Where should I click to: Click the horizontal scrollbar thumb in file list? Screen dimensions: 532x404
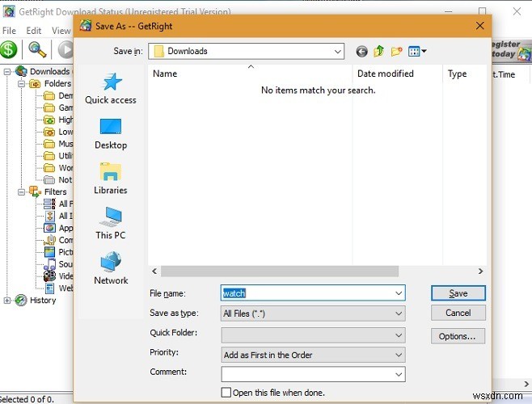pyautogui.click(x=280, y=271)
